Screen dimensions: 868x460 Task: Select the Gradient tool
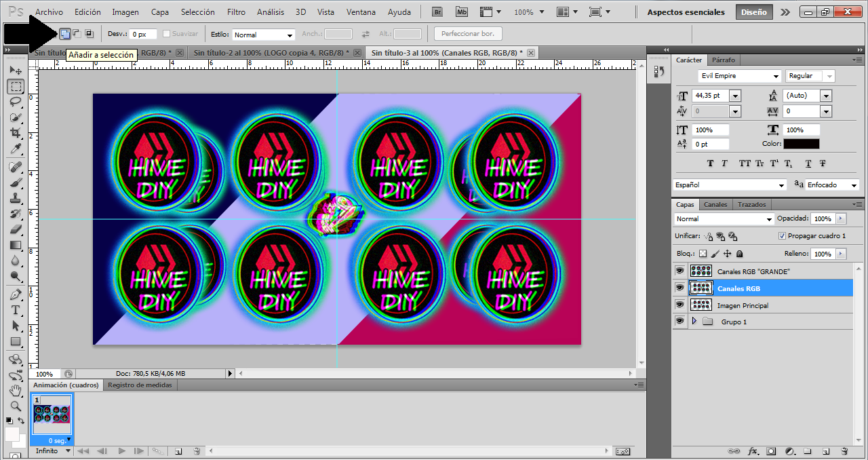16,245
